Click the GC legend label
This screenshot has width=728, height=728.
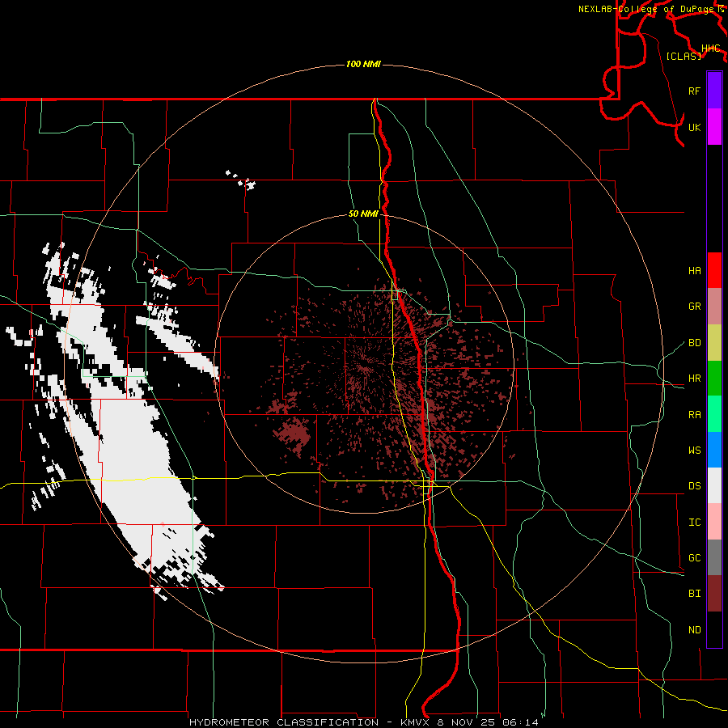(695, 558)
